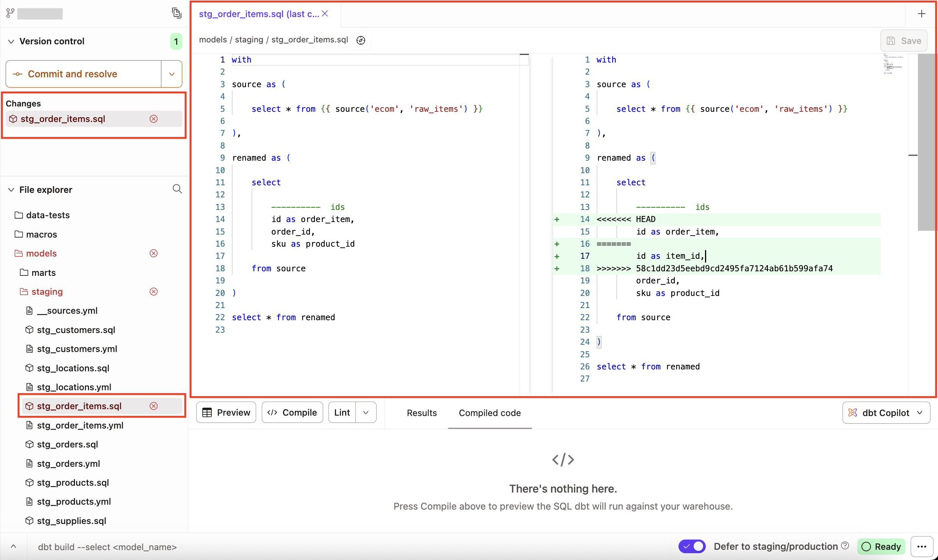Image resolution: width=938 pixels, height=560 pixels.
Task: Collapse the Version control section
Action: pos(11,41)
